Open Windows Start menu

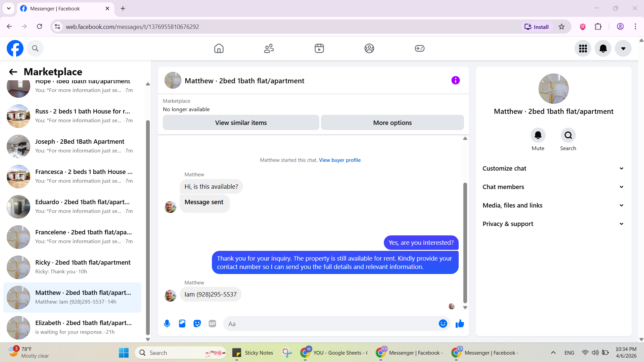point(124,353)
